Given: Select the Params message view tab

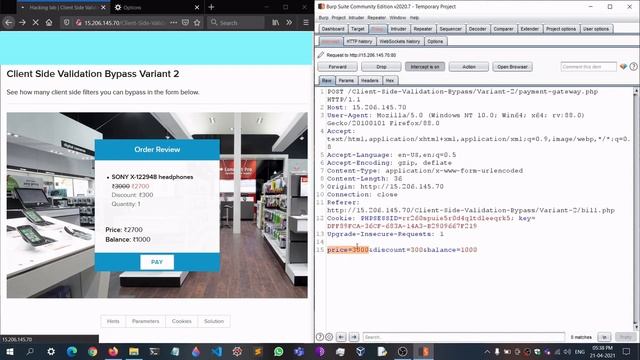Looking at the screenshot, I should tap(346, 80).
